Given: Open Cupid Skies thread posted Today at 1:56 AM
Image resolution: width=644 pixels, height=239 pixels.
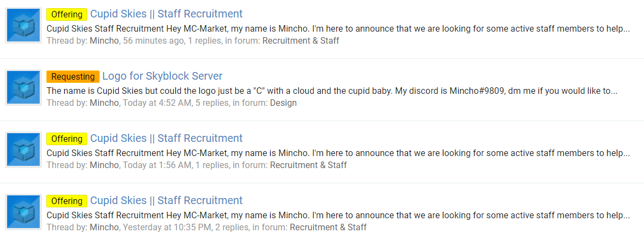Looking at the screenshot, I should click(166, 138).
